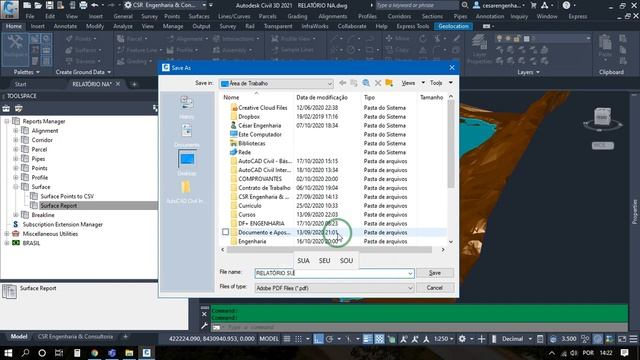640x360 pixels.
Task: Click horizontal scrollbar in file list
Action: tap(329, 249)
